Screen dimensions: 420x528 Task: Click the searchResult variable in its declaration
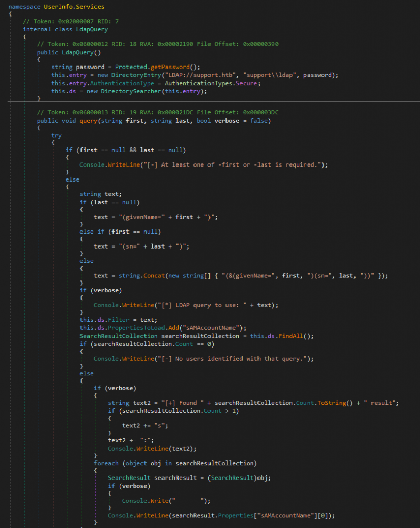[173, 477]
